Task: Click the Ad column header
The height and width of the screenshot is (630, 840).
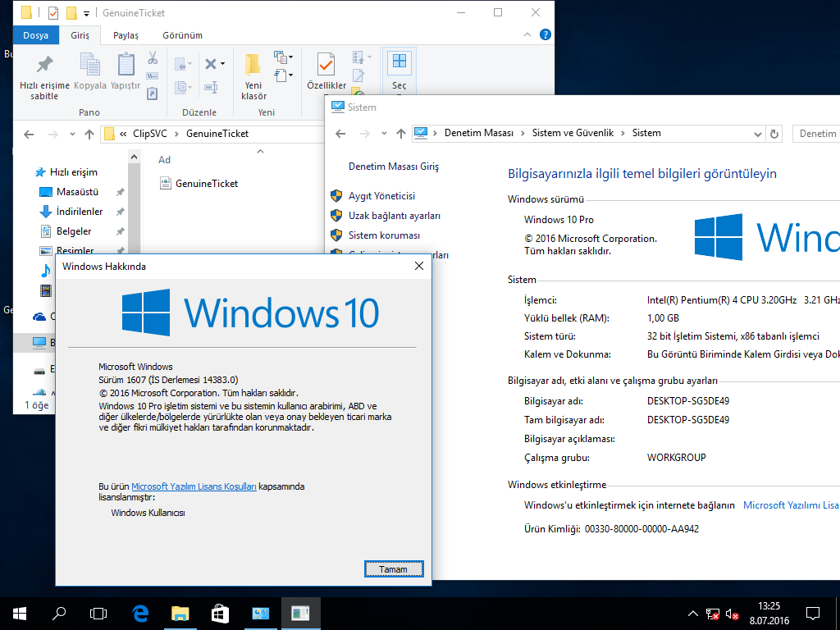Action: click(x=164, y=160)
